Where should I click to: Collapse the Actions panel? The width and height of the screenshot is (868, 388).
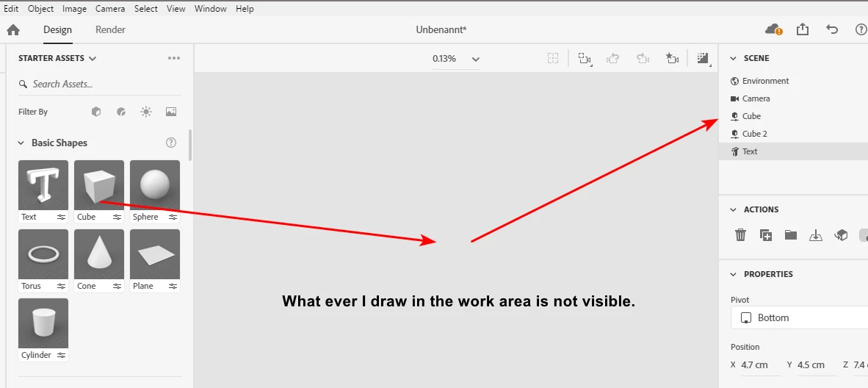click(x=734, y=209)
